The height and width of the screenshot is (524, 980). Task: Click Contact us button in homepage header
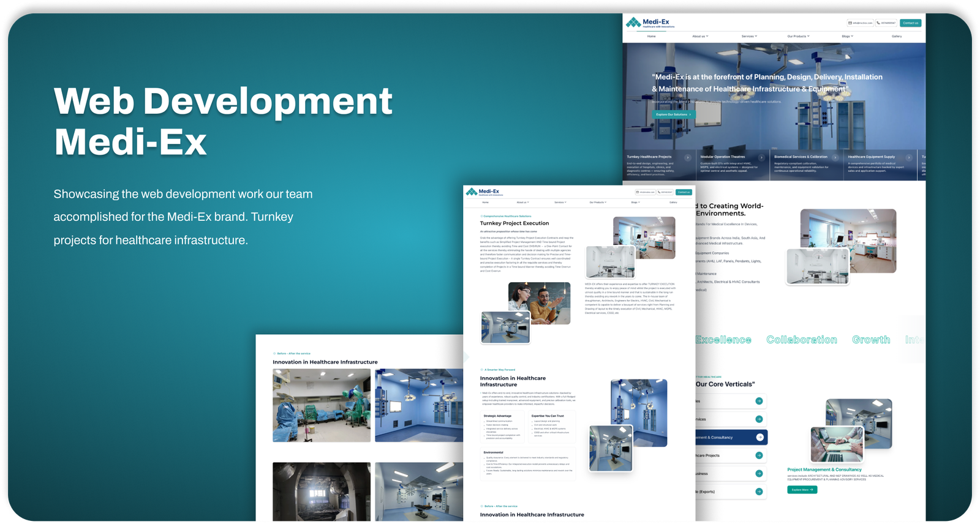click(x=911, y=23)
